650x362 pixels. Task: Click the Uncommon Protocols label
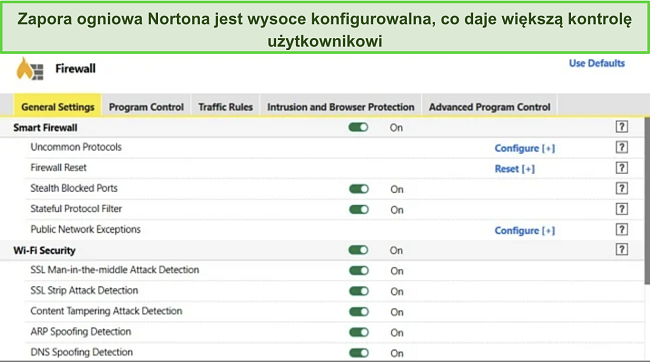76,147
